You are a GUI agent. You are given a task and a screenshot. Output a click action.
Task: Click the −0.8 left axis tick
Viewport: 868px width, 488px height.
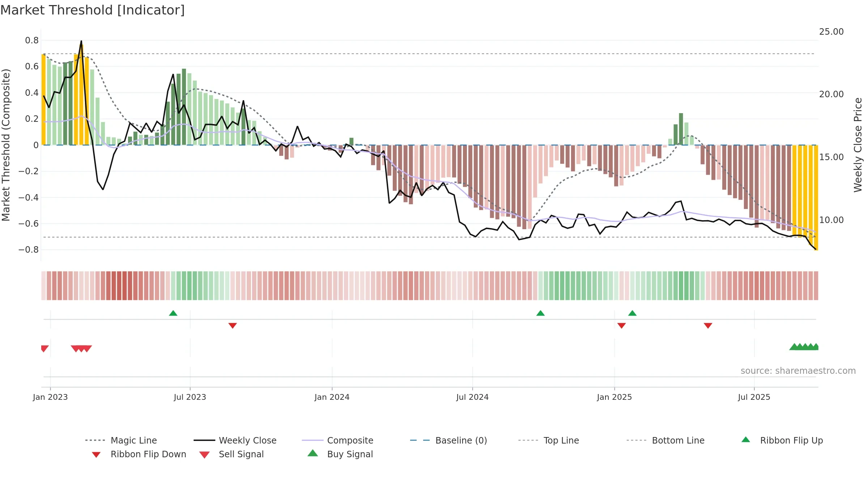pyautogui.click(x=29, y=250)
